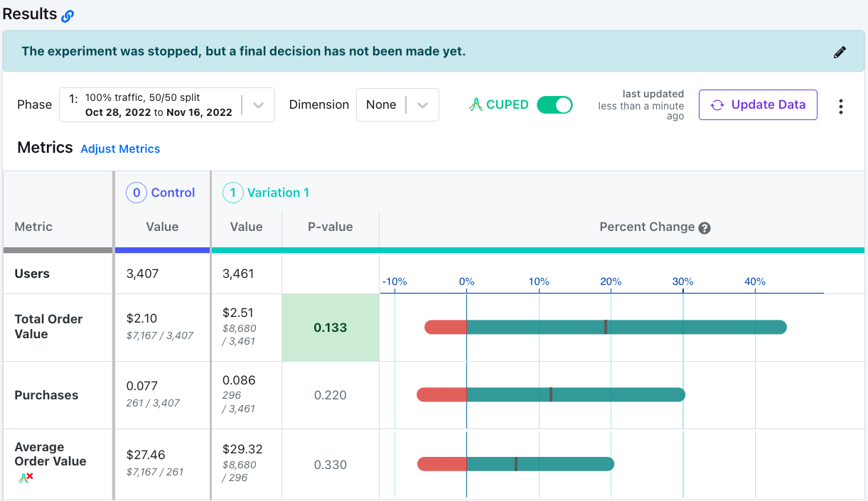Click the Purchases metric name
Viewport: 868px width, 501px height.
[x=46, y=395]
